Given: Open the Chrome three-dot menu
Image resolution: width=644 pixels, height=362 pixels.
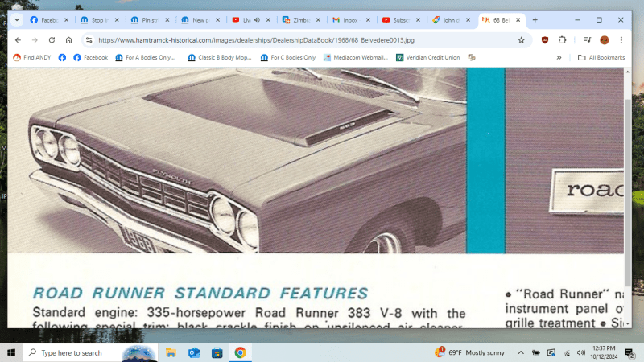Looking at the screenshot, I should click(x=621, y=39).
